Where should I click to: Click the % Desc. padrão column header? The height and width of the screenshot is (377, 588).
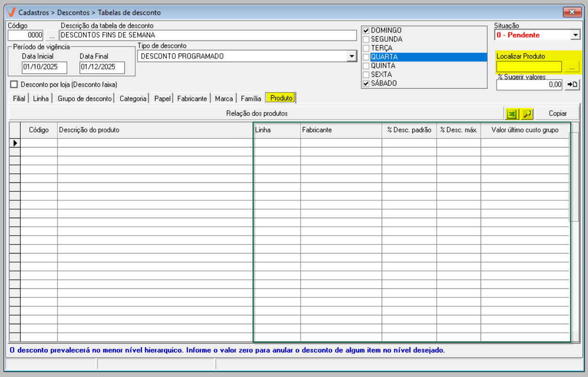[x=409, y=130]
